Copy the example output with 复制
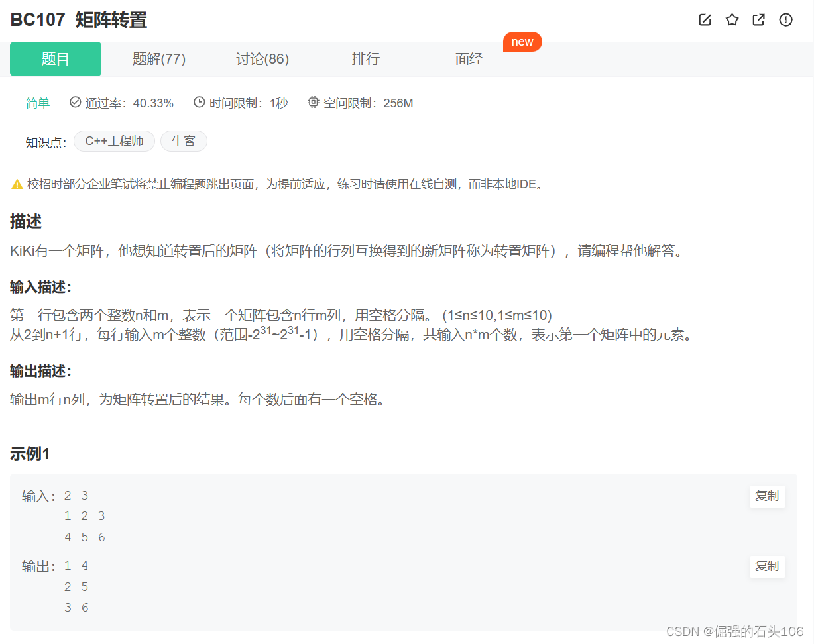The width and height of the screenshot is (814, 644). pos(767,566)
